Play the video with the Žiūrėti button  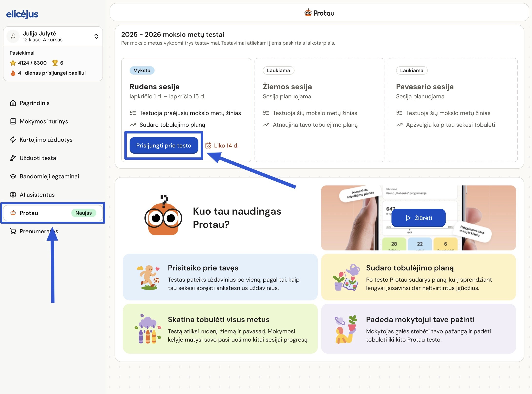pyautogui.click(x=418, y=218)
